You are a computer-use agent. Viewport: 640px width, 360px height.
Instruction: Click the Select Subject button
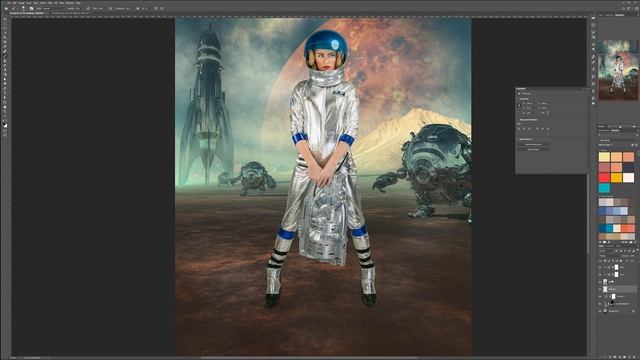click(533, 149)
